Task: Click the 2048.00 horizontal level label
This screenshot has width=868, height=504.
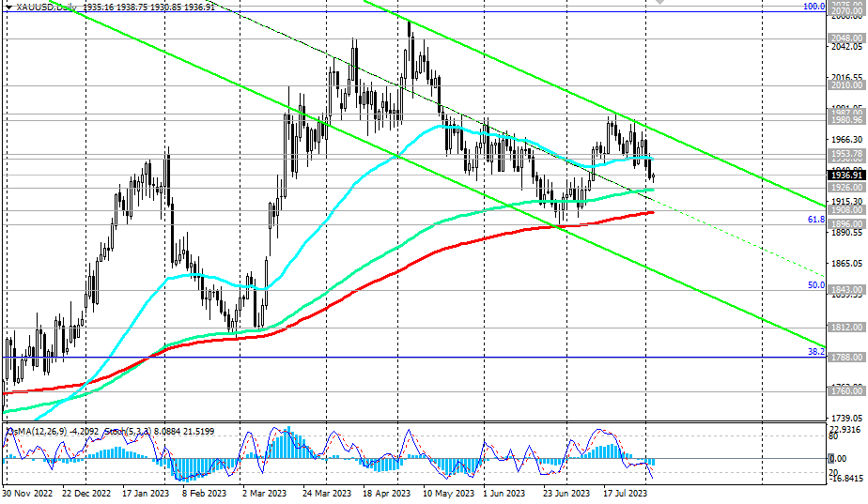Action: pos(847,38)
